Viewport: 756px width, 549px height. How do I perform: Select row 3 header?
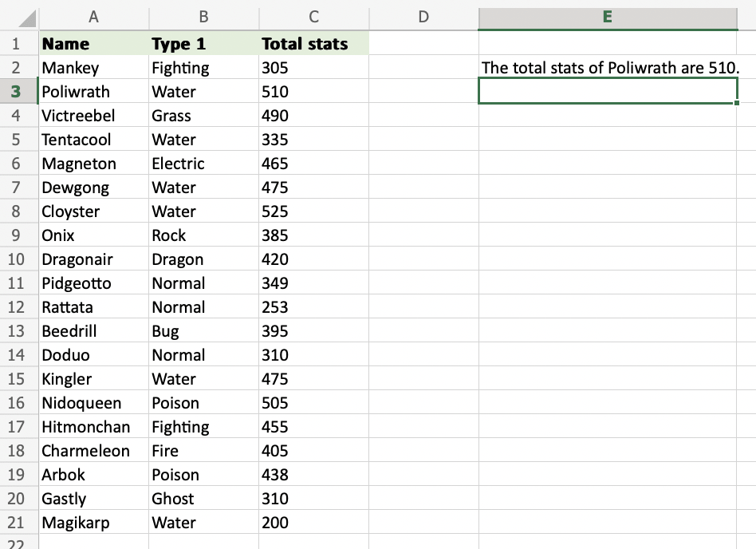pos(17,92)
